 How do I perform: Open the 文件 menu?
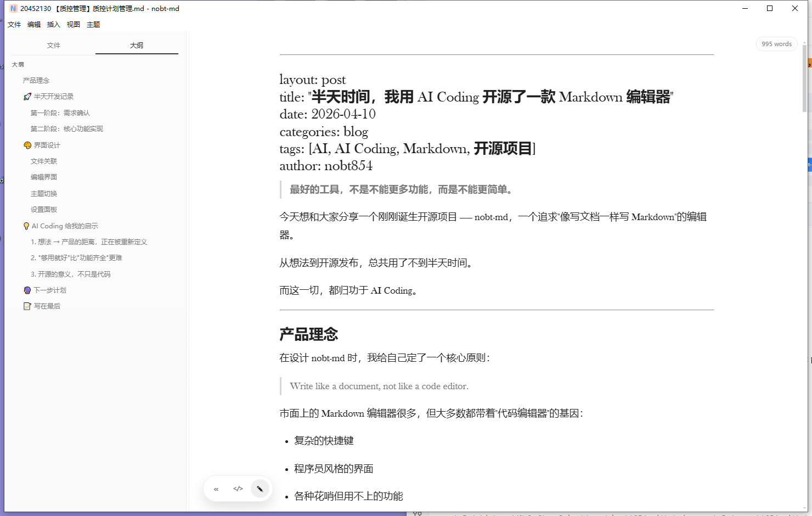pos(14,25)
